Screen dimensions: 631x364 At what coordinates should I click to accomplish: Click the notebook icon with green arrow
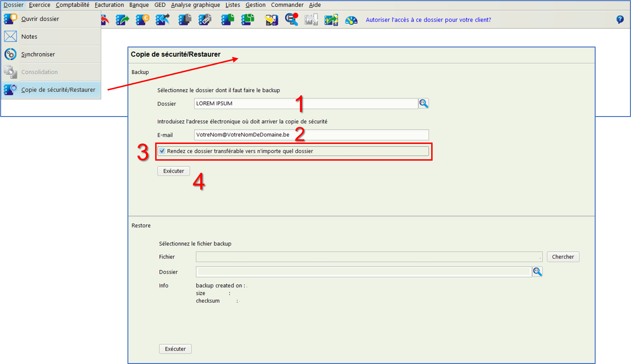(123, 19)
